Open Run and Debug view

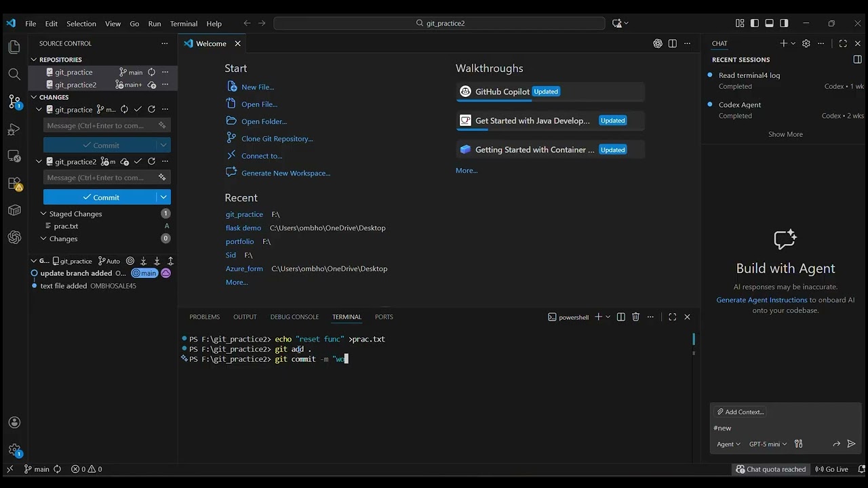14,129
